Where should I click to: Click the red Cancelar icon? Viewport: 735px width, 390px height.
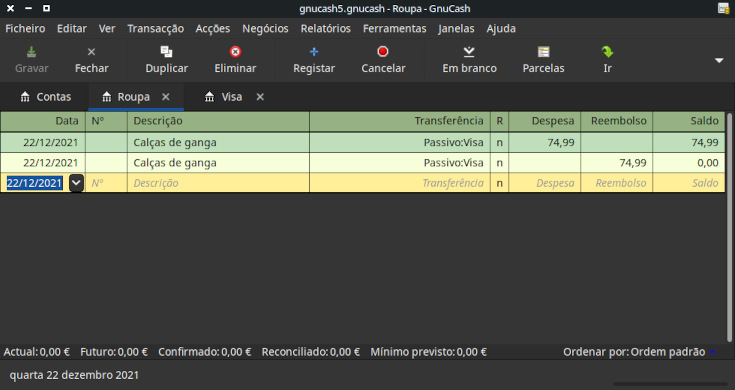pyautogui.click(x=383, y=52)
